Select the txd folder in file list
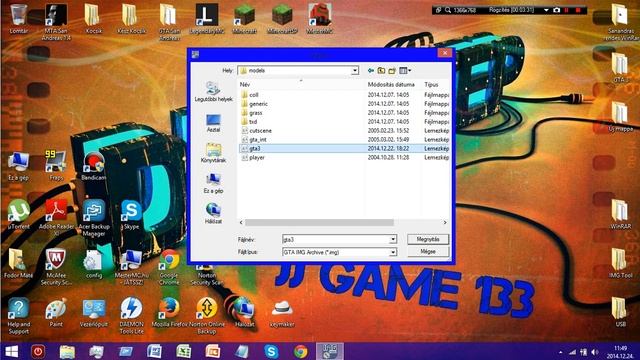This screenshot has width=640, height=360. (253, 122)
